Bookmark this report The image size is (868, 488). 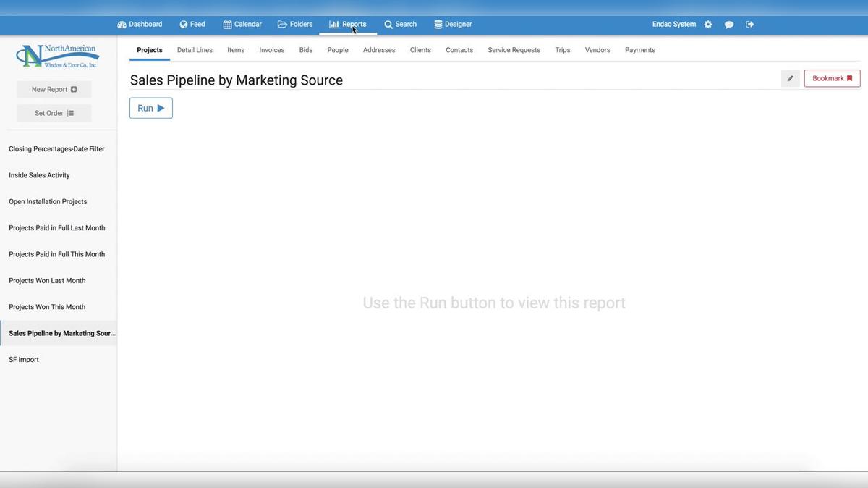pyautogui.click(x=833, y=78)
